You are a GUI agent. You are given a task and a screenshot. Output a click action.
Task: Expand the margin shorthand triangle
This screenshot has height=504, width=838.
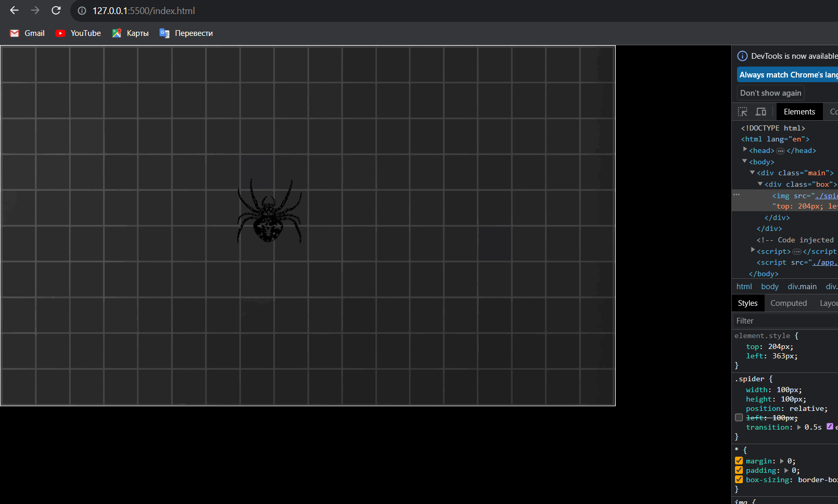coord(782,461)
